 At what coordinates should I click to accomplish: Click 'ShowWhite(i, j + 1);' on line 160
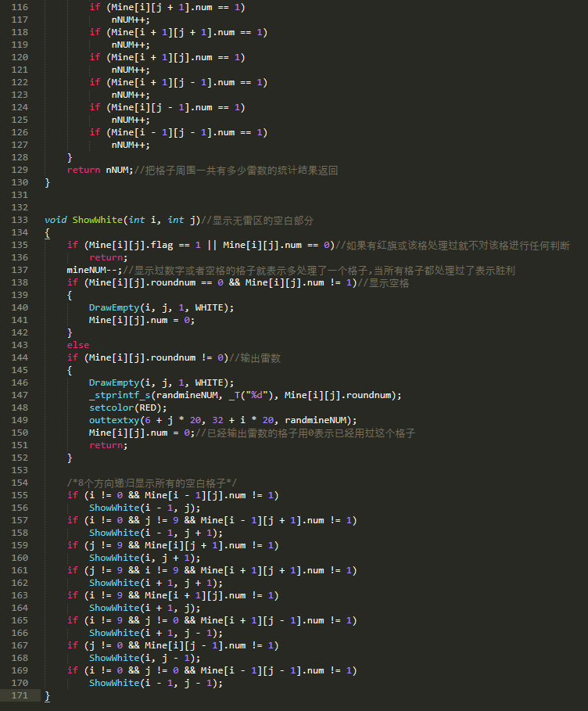pyautogui.click(x=145, y=558)
